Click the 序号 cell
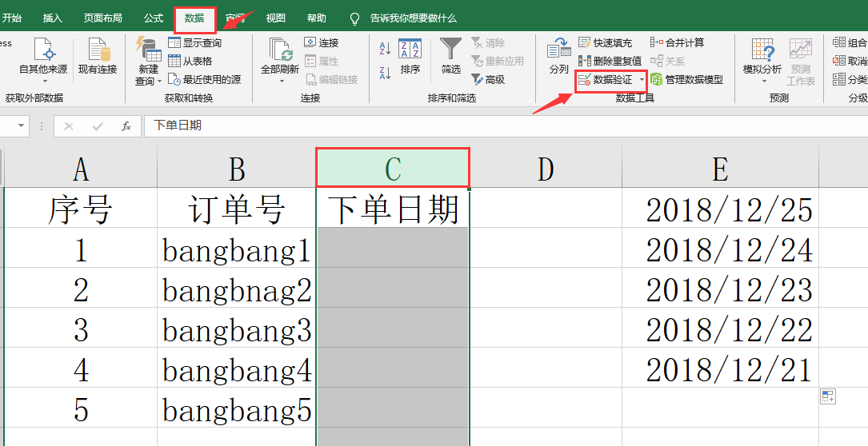 81,209
